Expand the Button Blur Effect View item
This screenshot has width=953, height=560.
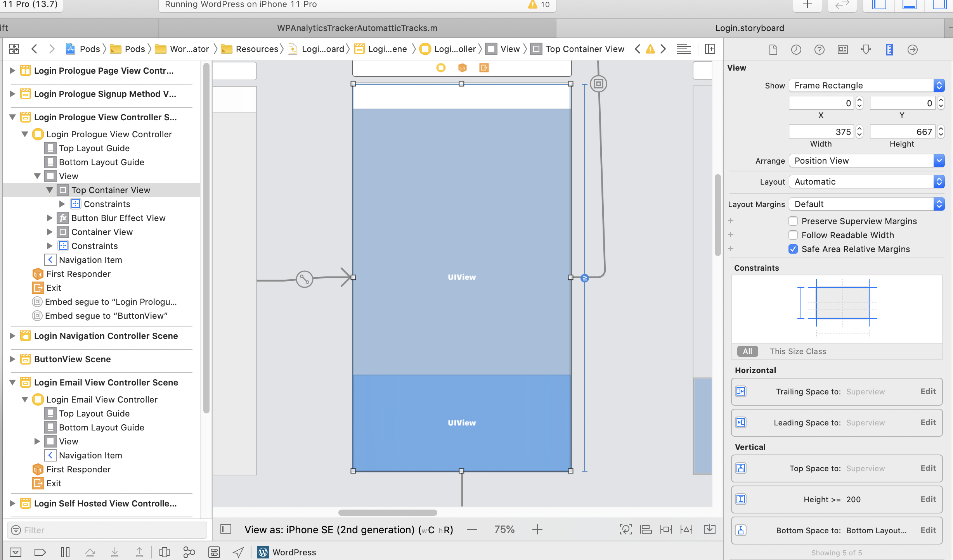50,218
